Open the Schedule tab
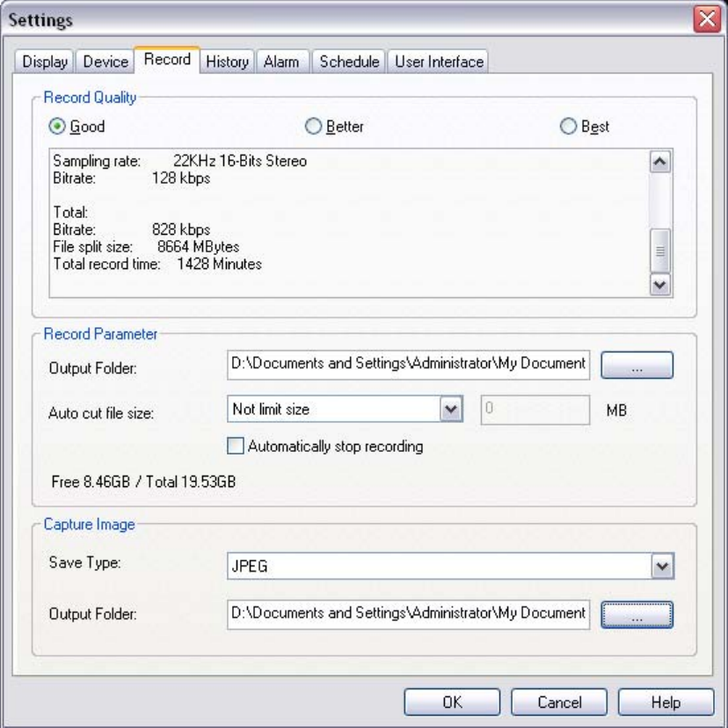This screenshot has height=728, width=728. click(349, 62)
